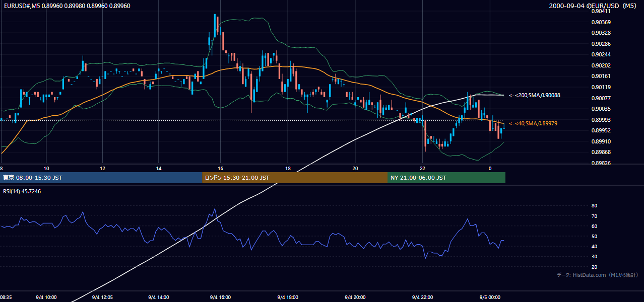Click hour marker 18 under price chart
Image resolution: width=644 pixels, height=302 pixels.
point(288,168)
